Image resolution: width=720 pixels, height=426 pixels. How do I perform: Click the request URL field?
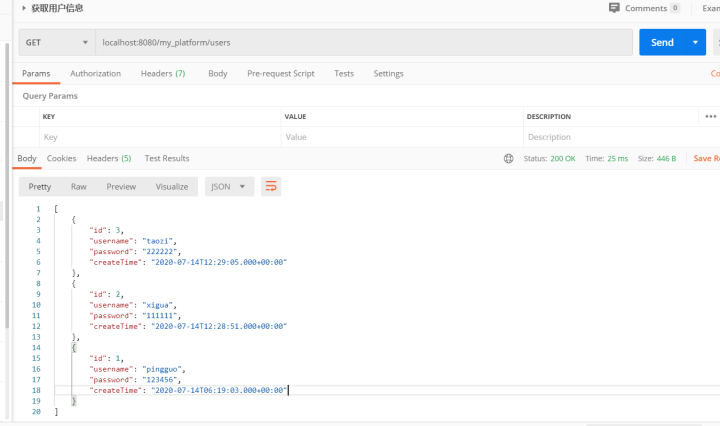coord(364,42)
